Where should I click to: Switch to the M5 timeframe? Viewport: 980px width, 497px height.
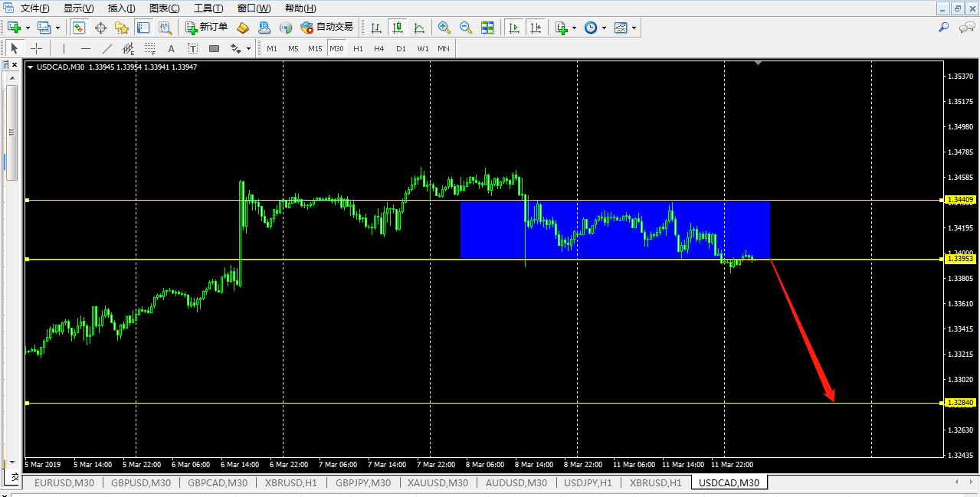293,48
